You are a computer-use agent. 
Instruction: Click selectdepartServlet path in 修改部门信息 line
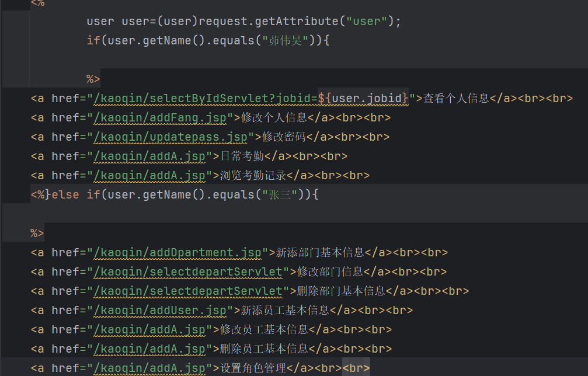(188, 272)
